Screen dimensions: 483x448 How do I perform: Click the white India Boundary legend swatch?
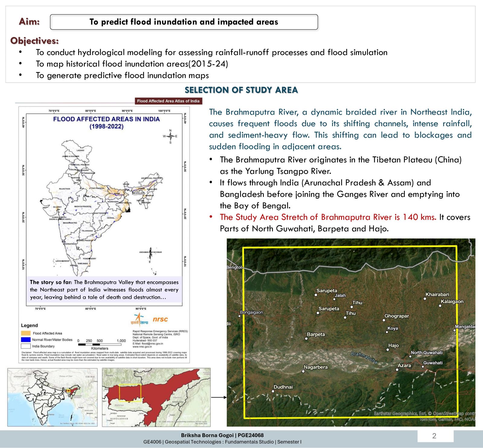26,346
